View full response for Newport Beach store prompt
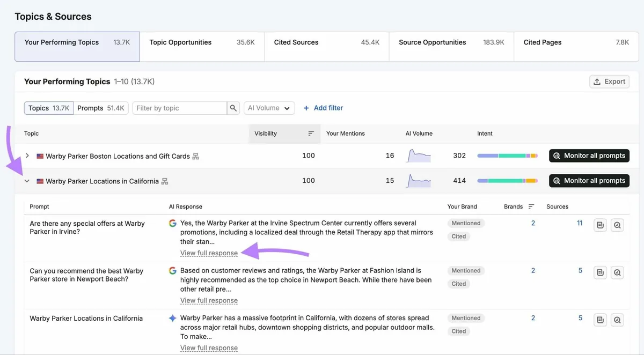 (x=209, y=300)
